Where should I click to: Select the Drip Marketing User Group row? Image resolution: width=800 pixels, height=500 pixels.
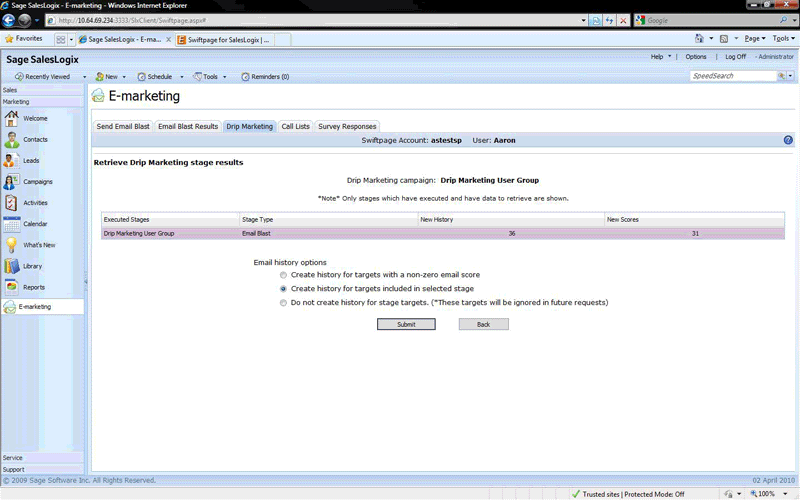click(443, 234)
